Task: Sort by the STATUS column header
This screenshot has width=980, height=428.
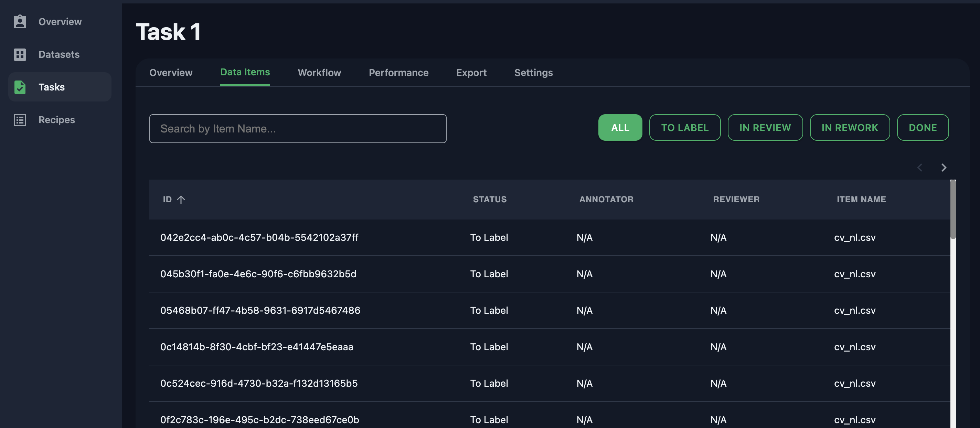Action: coord(490,199)
